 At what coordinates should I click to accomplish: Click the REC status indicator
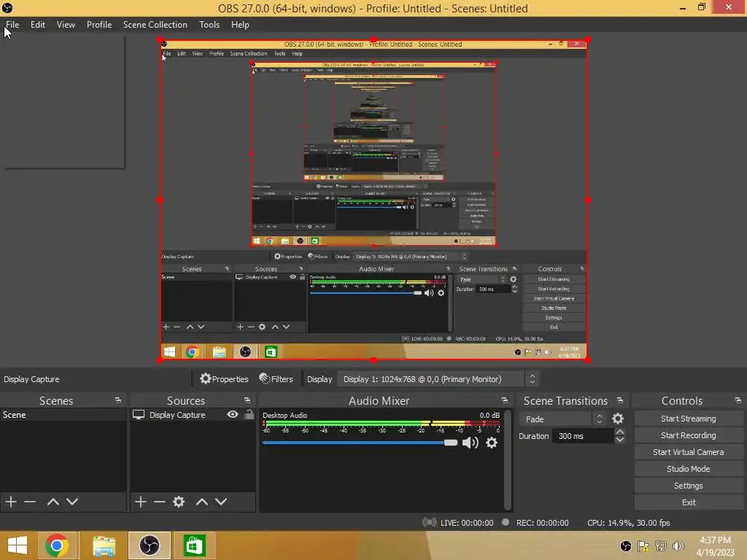tap(535, 522)
